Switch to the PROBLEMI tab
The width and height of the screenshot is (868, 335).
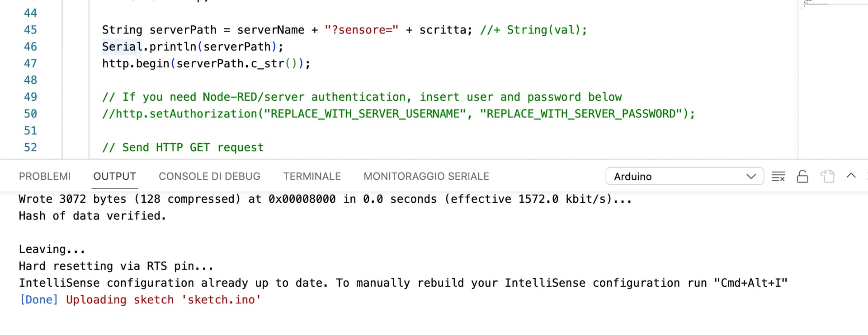point(44,176)
